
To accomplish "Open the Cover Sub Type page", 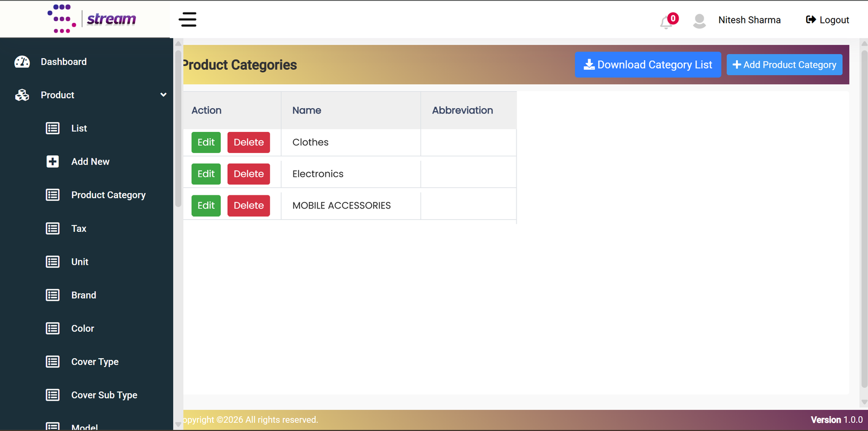I will coord(104,395).
